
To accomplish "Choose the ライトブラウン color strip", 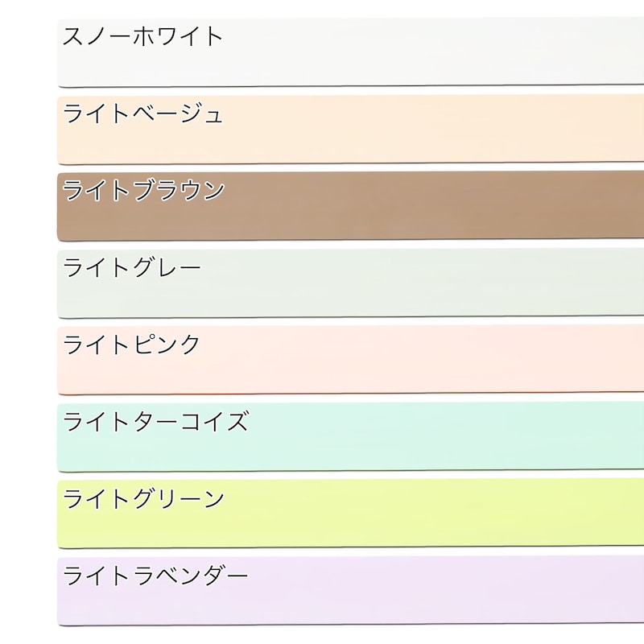I will (350, 206).
